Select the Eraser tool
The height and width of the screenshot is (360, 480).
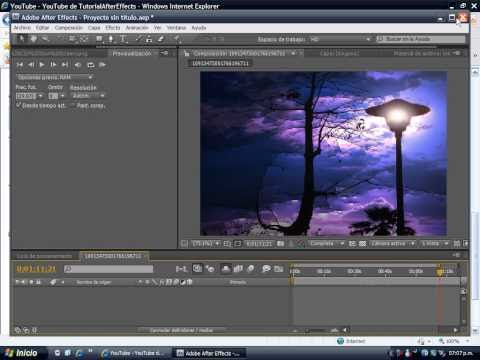[161, 39]
